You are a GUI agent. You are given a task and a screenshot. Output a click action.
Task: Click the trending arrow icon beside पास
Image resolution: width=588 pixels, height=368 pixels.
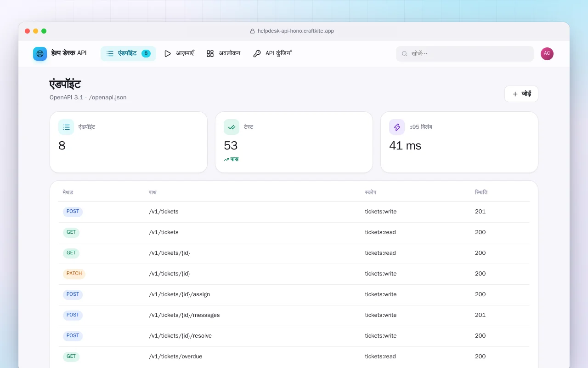pos(226,160)
